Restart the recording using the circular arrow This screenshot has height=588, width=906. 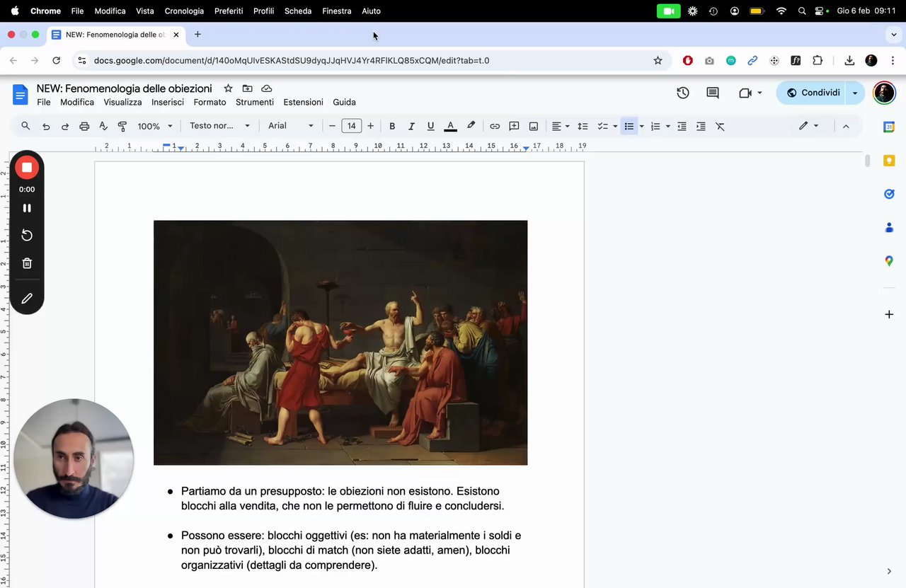27,235
